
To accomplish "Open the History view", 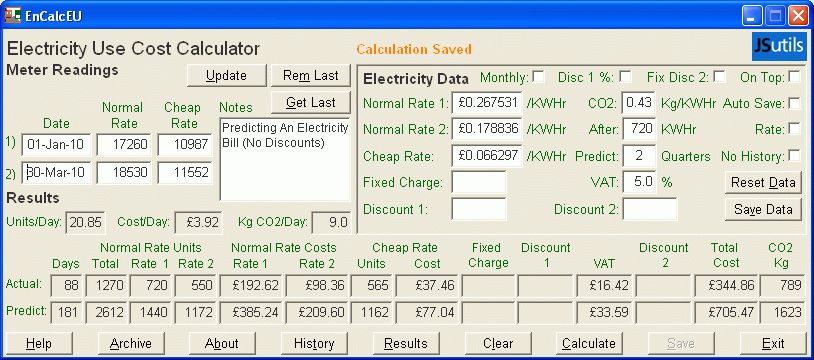I will pos(314,343).
